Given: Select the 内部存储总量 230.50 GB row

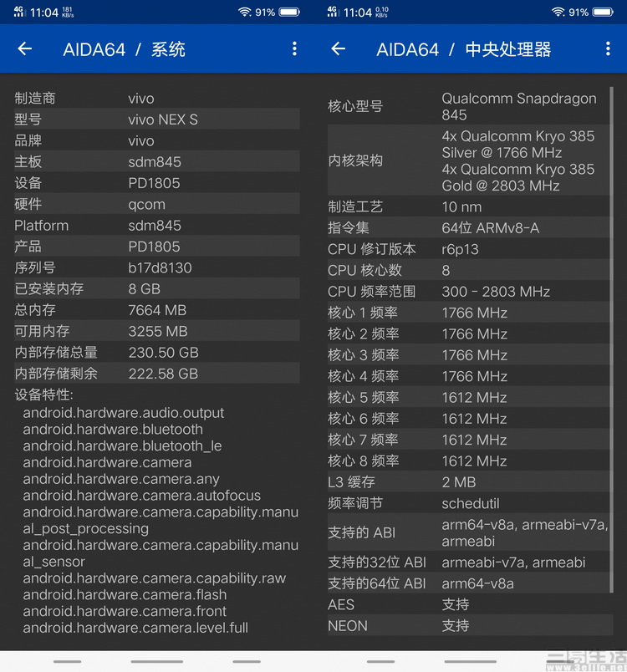Looking at the screenshot, I should [x=156, y=352].
